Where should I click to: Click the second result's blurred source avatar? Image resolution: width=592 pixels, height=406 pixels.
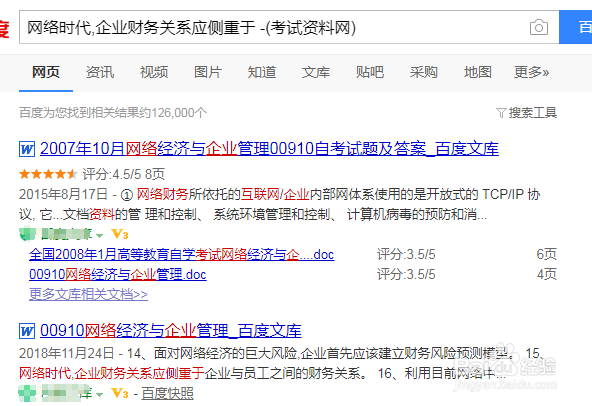(x=27, y=393)
